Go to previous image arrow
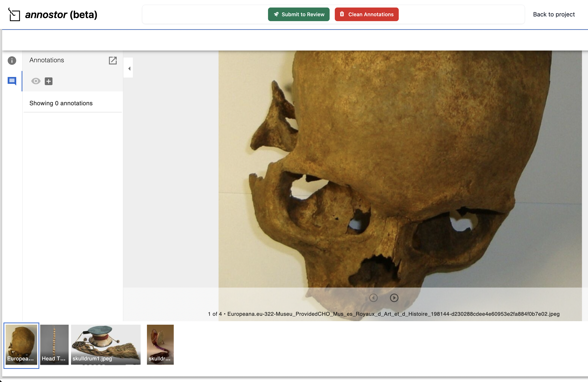Screen dimensions: 588x382 point(373,298)
